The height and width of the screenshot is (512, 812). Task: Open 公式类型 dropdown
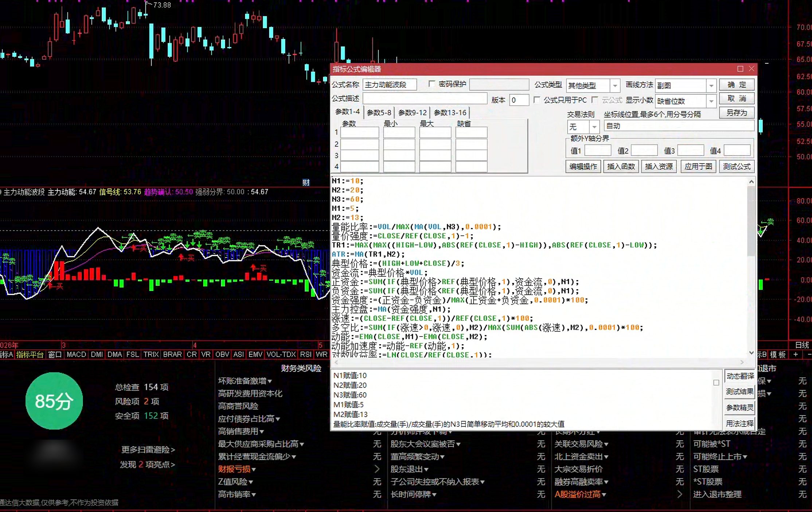(x=615, y=86)
